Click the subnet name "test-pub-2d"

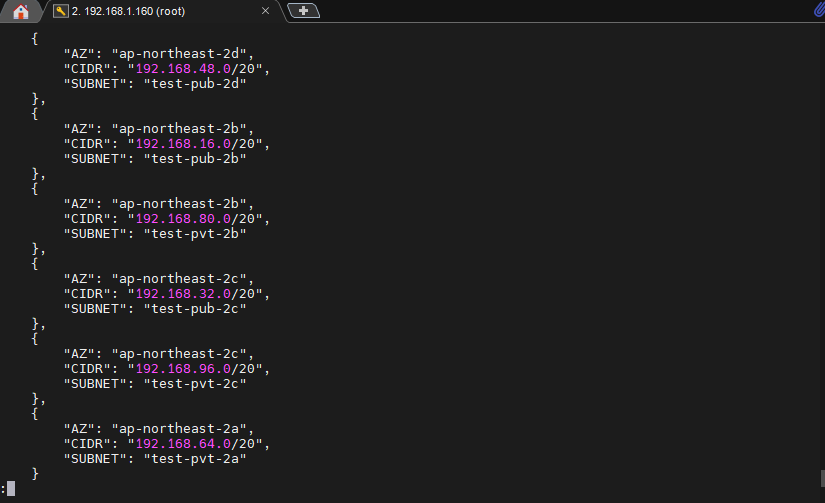[x=195, y=84]
